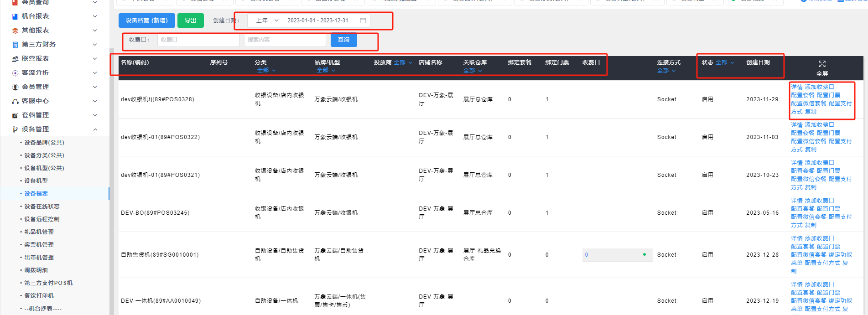Click the 设备档案(新增) button
Image resolution: width=868 pixels, height=315 pixels.
[x=146, y=21]
